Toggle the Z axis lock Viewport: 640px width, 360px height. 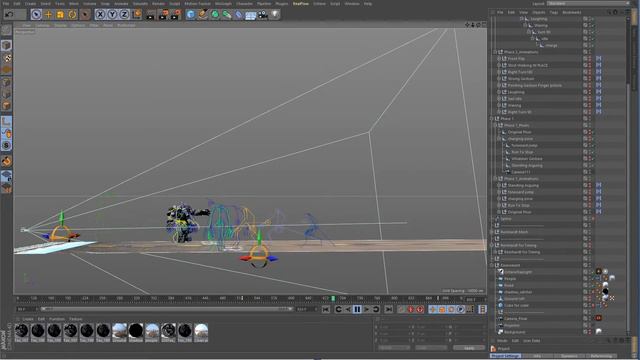click(x=124, y=15)
